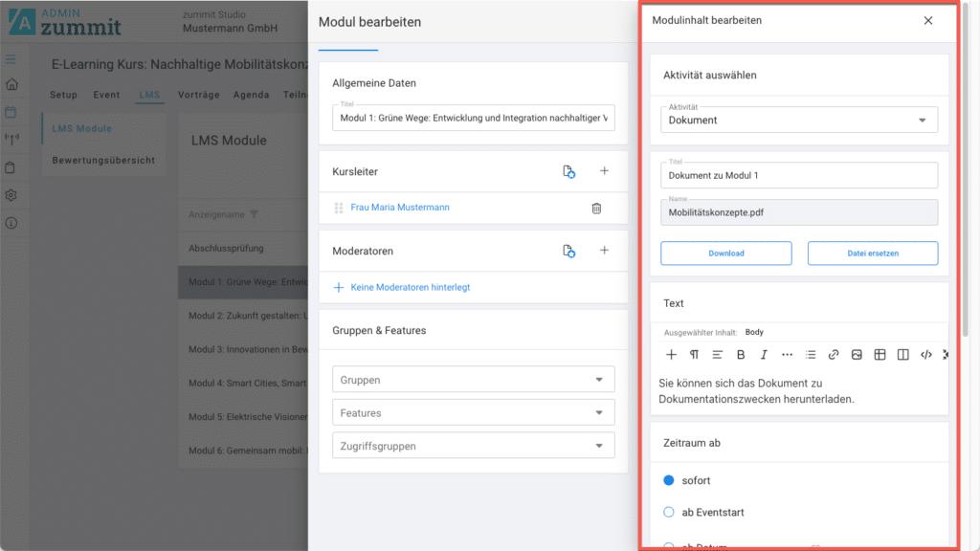
Task: Add a new Moderator with the plus icon
Action: (x=604, y=251)
